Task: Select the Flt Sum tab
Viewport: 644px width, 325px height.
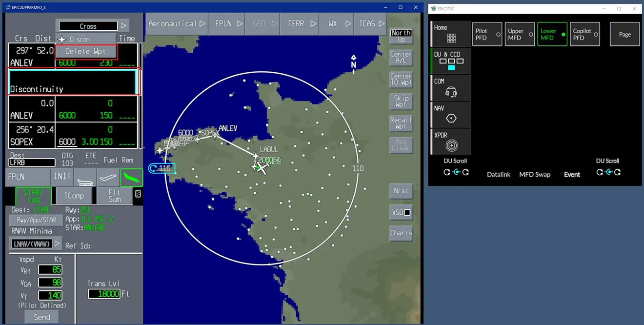Action: (x=115, y=196)
